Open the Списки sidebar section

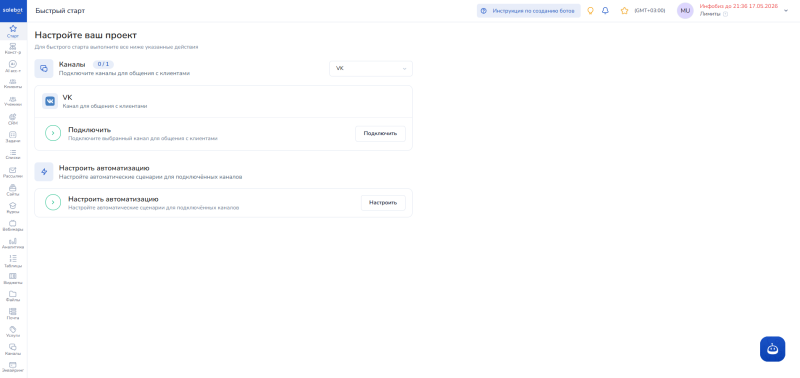[x=13, y=155]
